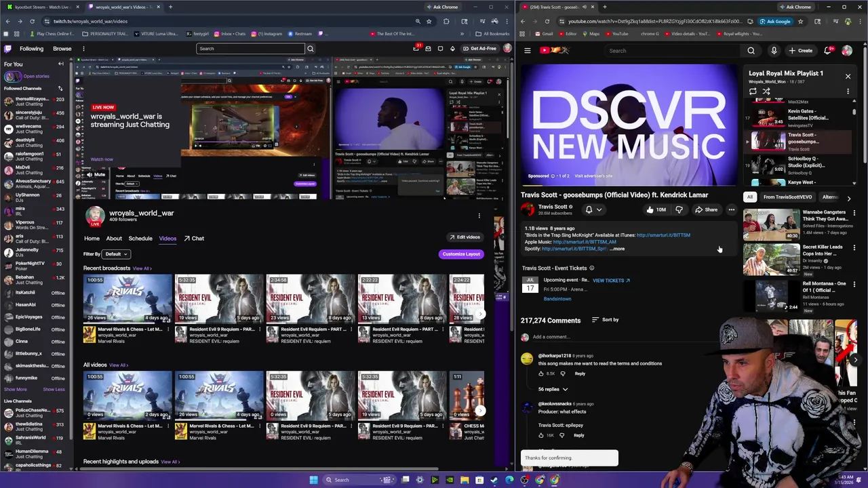Open the Bandsintown link
Viewport: 868px width, 488px height.
point(557,299)
